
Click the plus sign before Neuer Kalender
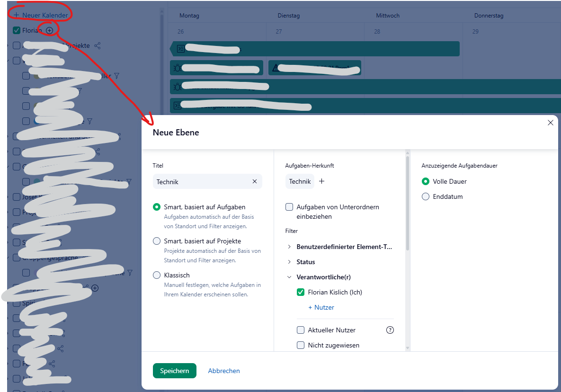click(x=17, y=15)
